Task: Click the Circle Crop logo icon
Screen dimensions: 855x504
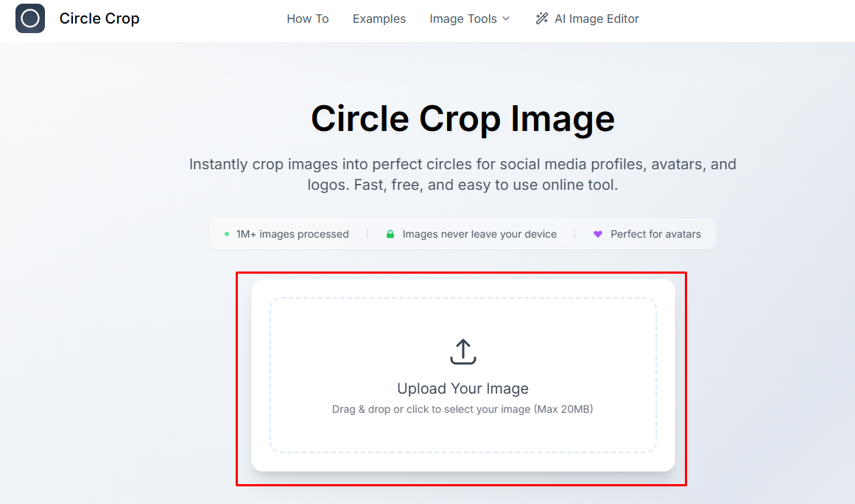Action: pyautogui.click(x=30, y=18)
